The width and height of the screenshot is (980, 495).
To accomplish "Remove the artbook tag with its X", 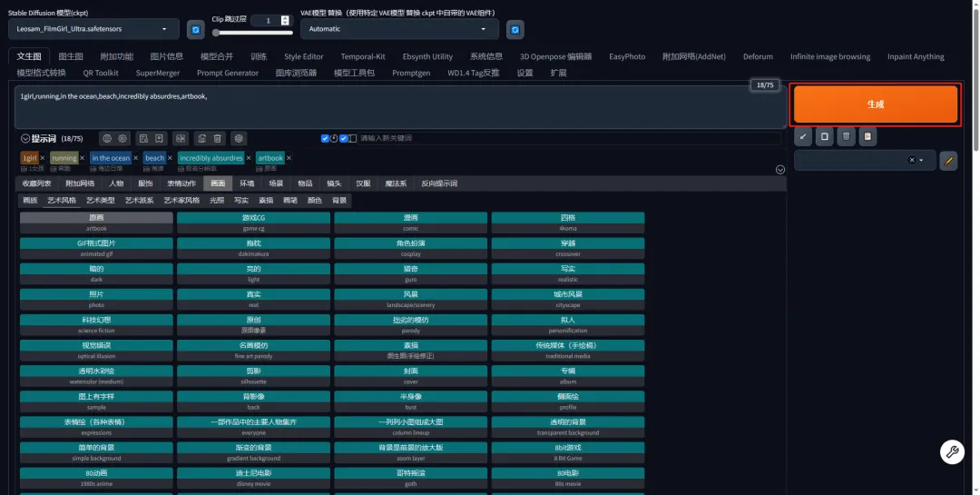I will [x=289, y=158].
